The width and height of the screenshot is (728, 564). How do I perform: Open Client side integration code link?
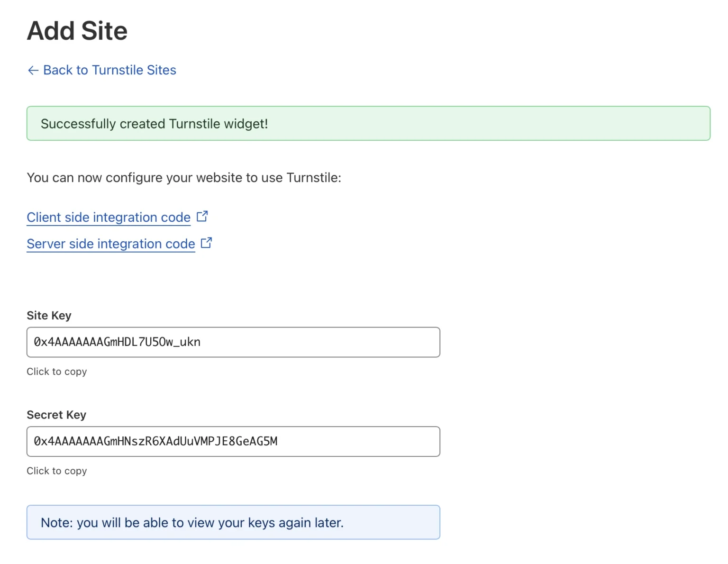pyautogui.click(x=109, y=217)
